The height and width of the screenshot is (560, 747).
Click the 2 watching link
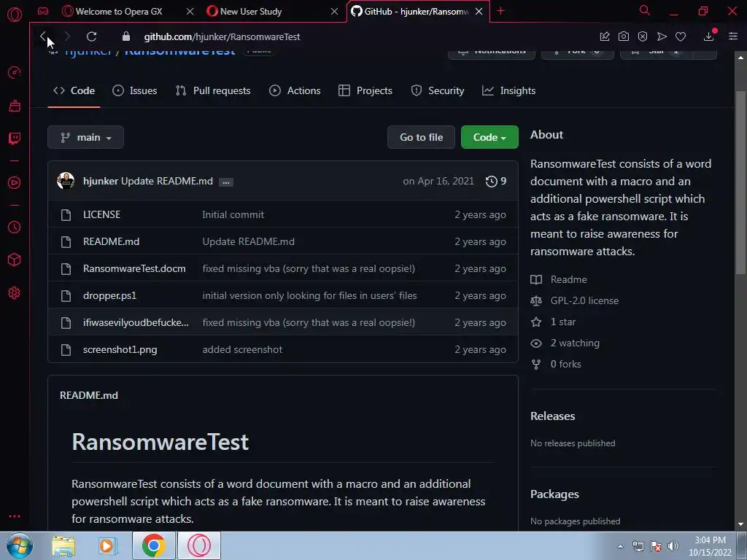pos(575,343)
